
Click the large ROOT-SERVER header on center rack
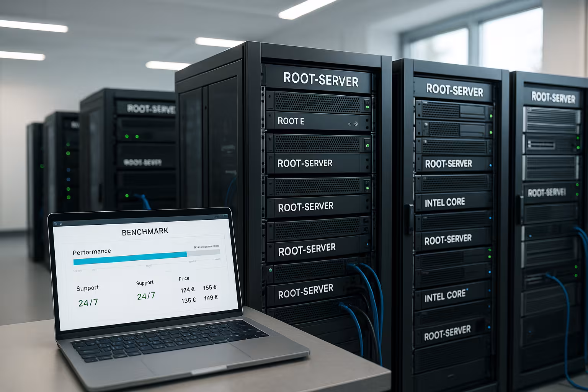(x=320, y=79)
